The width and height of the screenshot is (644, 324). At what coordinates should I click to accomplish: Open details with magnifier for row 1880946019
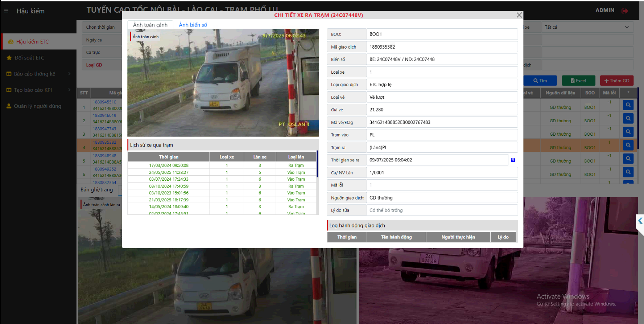pyautogui.click(x=628, y=118)
